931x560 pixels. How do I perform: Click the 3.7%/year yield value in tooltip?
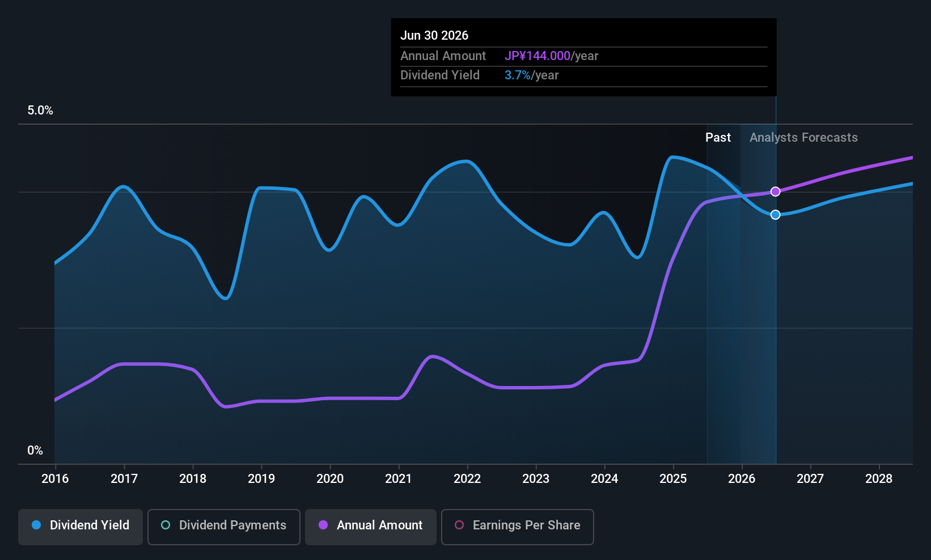click(x=532, y=75)
